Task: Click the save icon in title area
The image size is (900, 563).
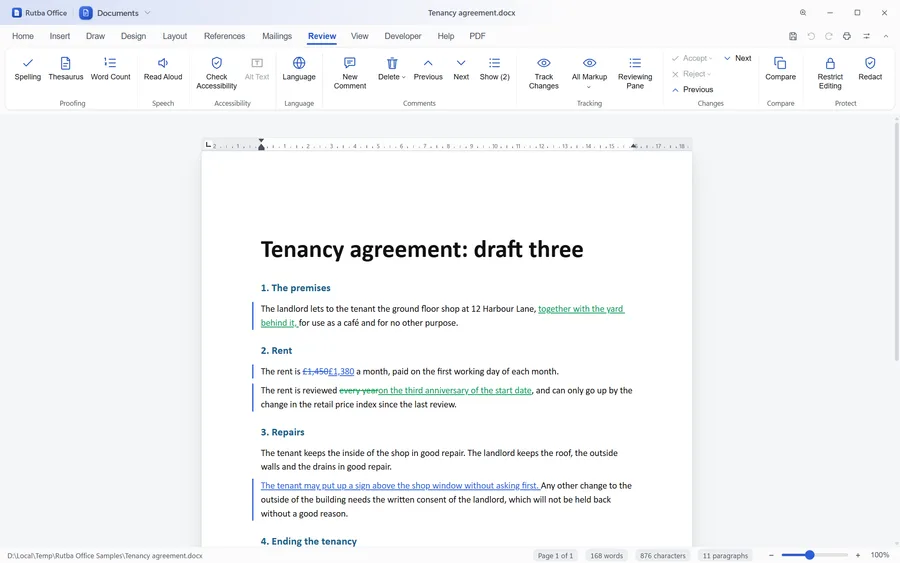Action: pos(793,36)
